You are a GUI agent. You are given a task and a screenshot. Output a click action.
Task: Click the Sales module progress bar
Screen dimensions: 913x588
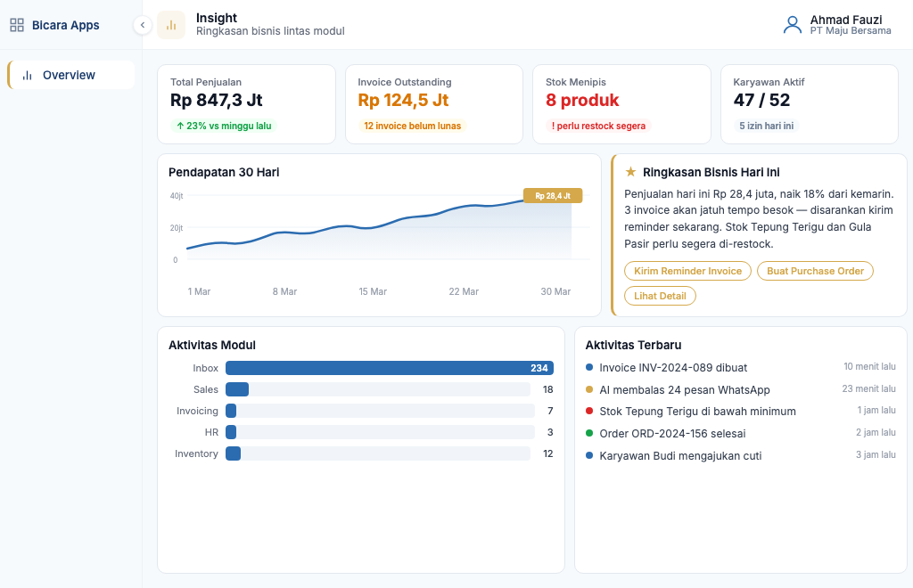pos(377,389)
